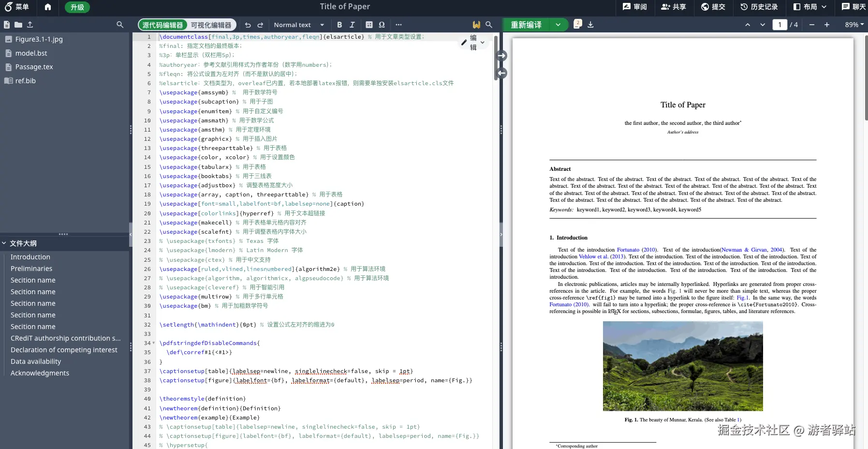Open the Normal text style dropdown
The image size is (868, 449).
[299, 25]
